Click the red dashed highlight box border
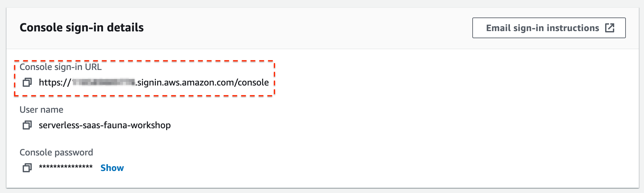 coord(144,61)
